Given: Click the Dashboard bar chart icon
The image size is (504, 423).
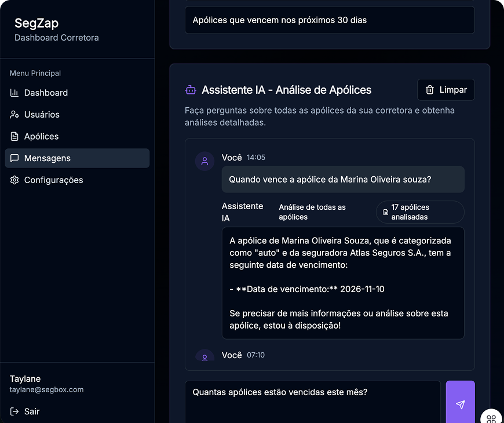Looking at the screenshot, I should (x=14, y=93).
